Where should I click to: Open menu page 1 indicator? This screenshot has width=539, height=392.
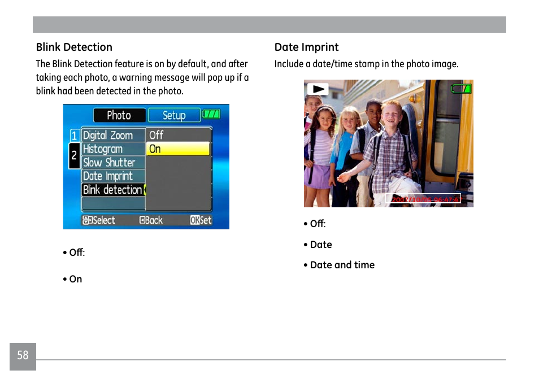[x=74, y=136]
